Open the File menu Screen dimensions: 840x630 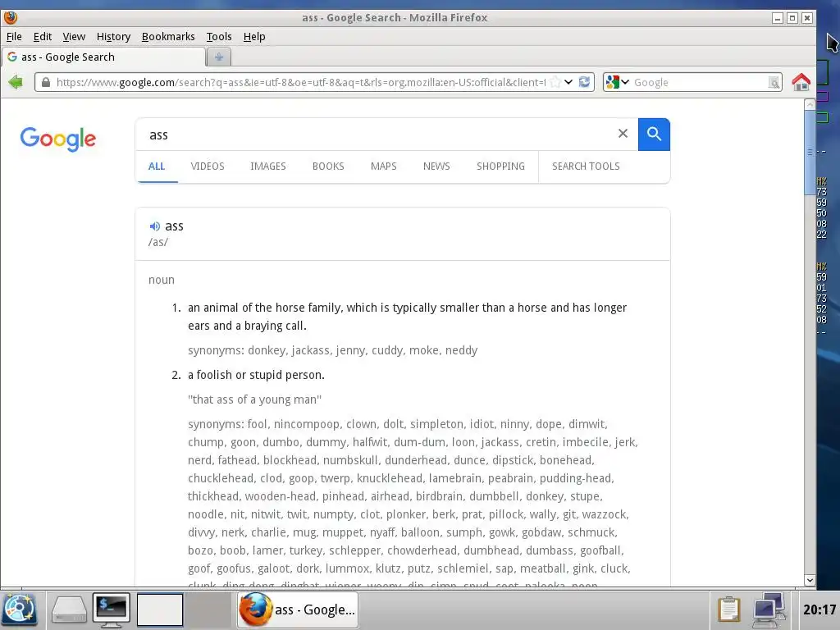14,36
